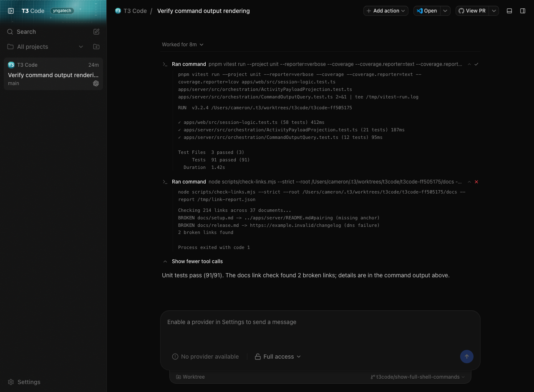Click the plus icon in Add action

(x=369, y=11)
